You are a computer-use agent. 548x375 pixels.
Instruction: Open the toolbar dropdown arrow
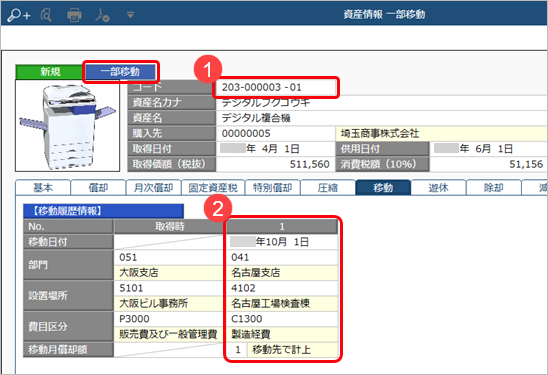(x=130, y=15)
